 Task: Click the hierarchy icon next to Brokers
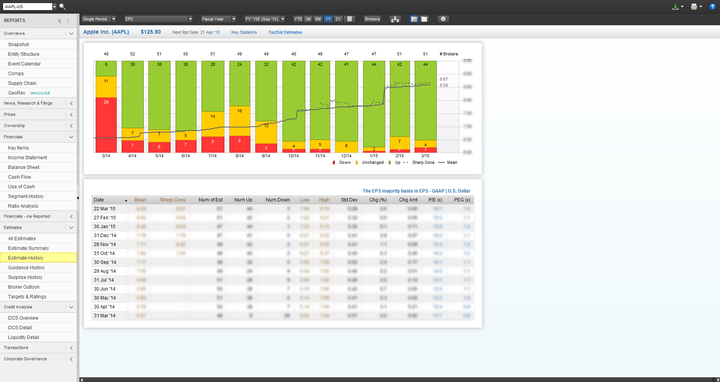click(395, 19)
